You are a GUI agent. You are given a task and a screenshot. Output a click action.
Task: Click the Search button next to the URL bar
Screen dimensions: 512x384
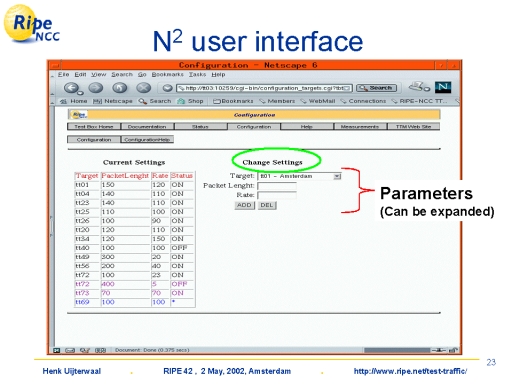point(376,88)
